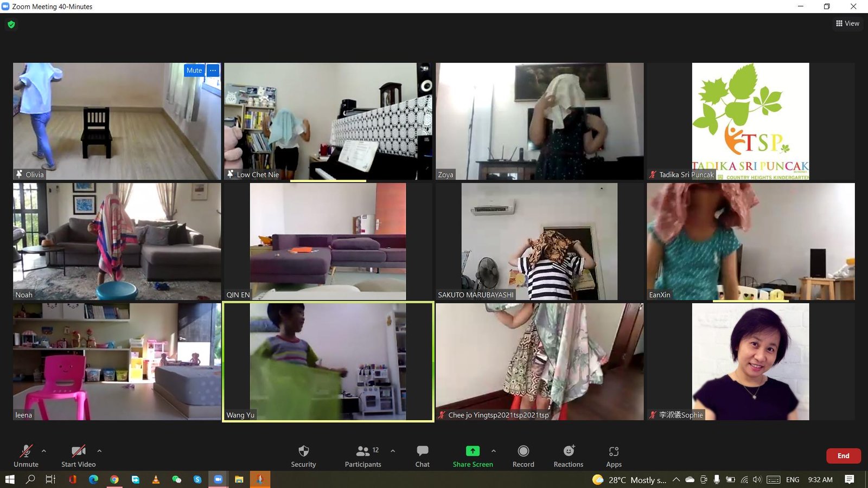The width and height of the screenshot is (868, 488).
Task: Start recording with the Record button
Action: (x=523, y=455)
